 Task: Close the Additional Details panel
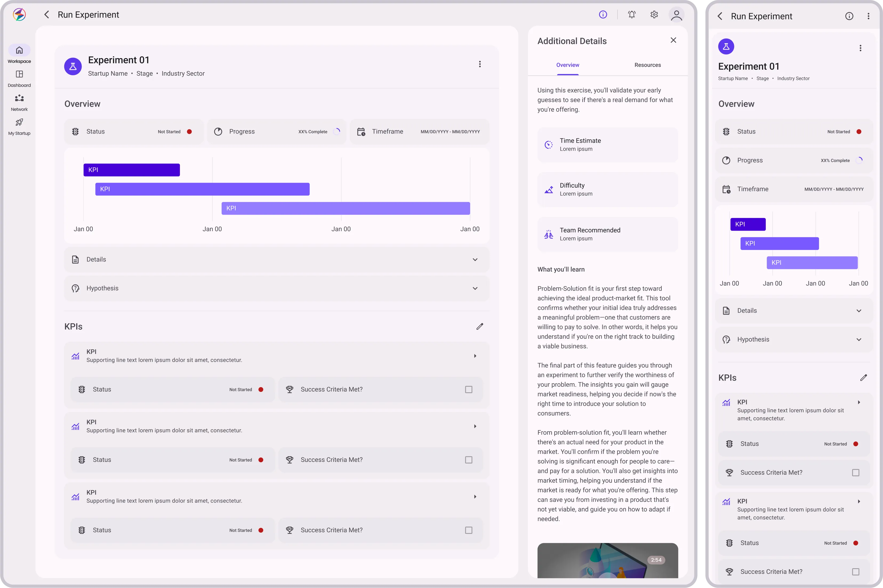[674, 40]
